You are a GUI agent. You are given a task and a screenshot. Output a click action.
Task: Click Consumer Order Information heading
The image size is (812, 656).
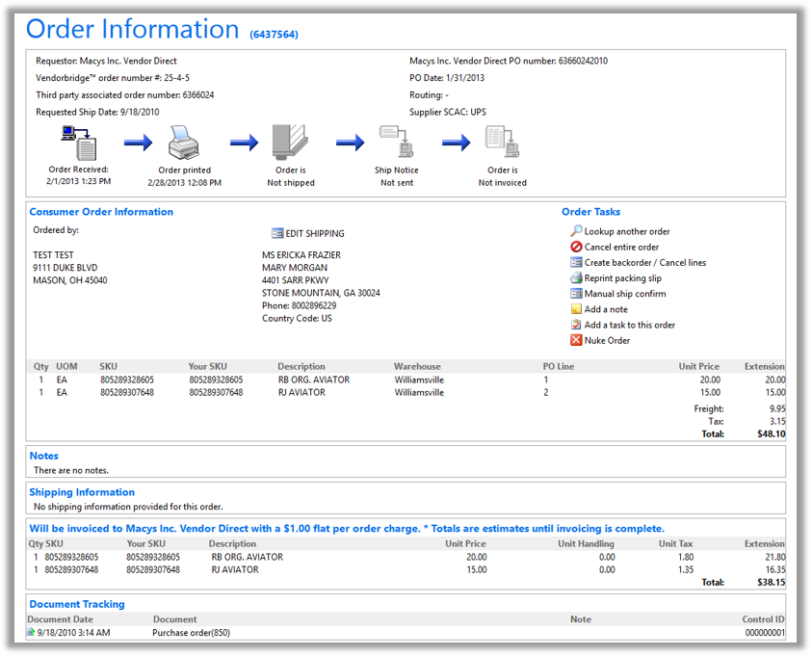pos(101,212)
